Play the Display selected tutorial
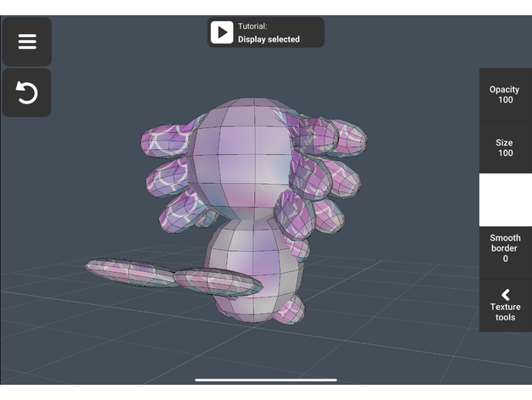The width and height of the screenshot is (532, 400). point(222,33)
